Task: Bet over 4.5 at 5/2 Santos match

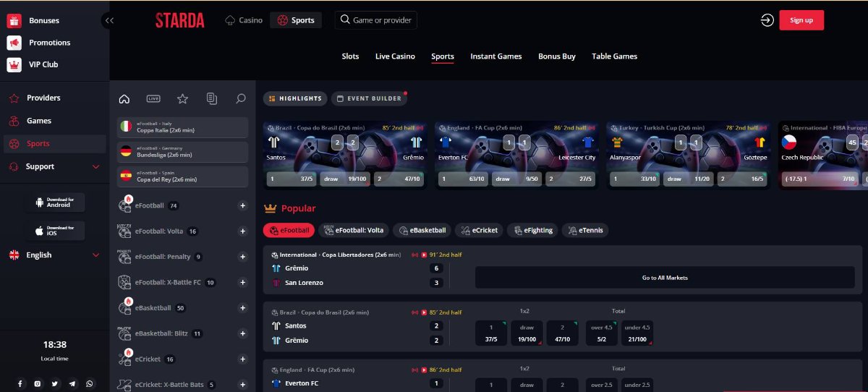Action: 602,333
